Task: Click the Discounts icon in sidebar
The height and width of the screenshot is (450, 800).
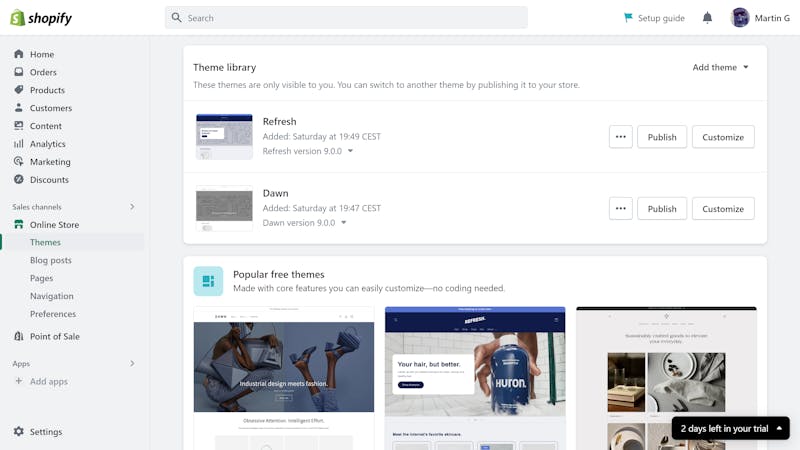Action: 19,180
